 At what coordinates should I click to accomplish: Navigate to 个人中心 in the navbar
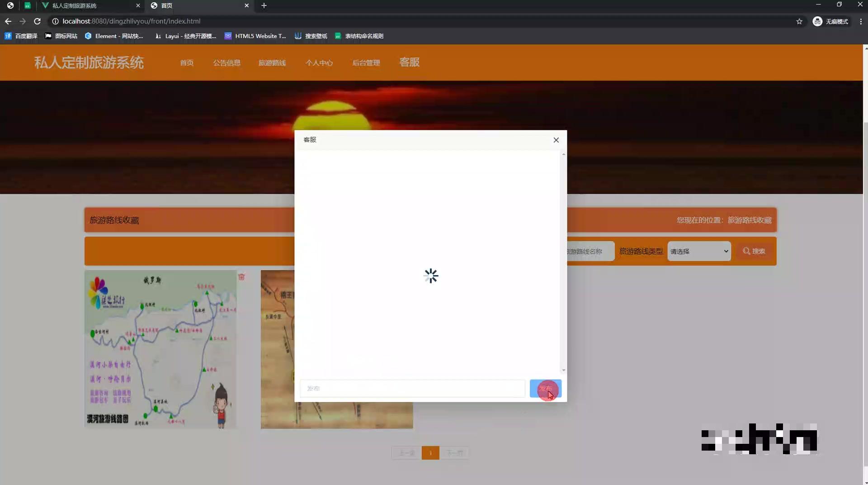tap(319, 63)
